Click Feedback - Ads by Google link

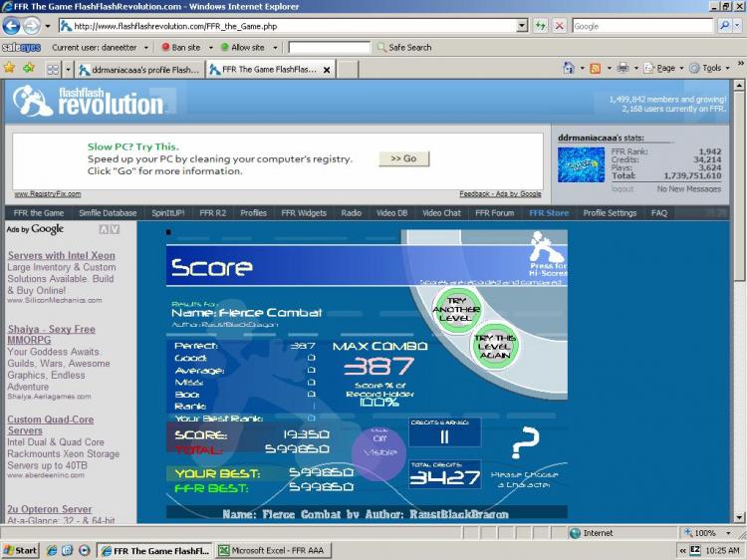500,194
